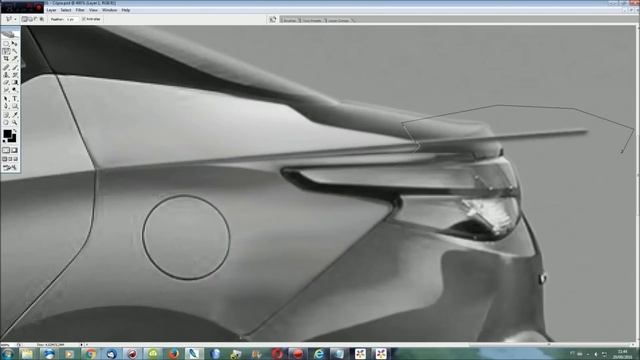Select the History Brush tool
640x360 pixels.
tap(15, 74)
